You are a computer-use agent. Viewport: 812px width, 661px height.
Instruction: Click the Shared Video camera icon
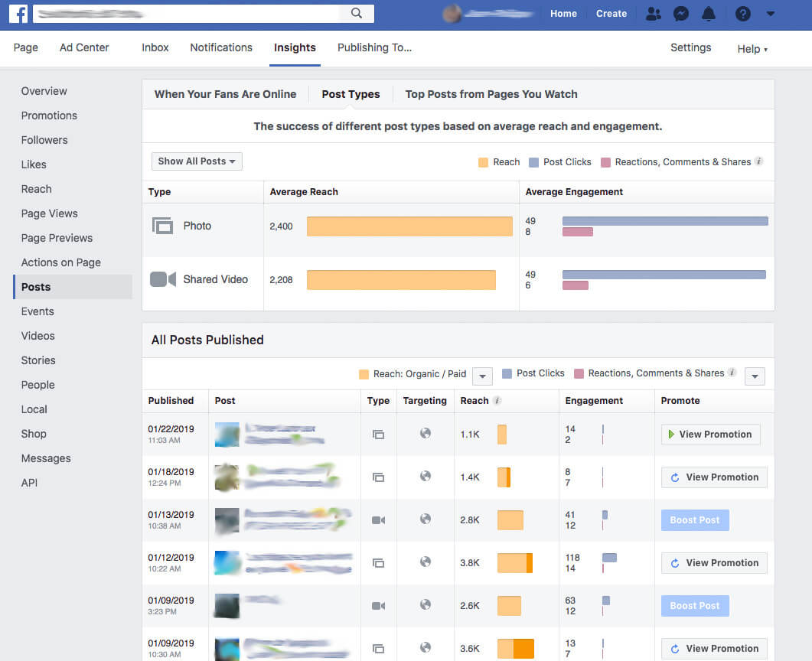[162, 279]
